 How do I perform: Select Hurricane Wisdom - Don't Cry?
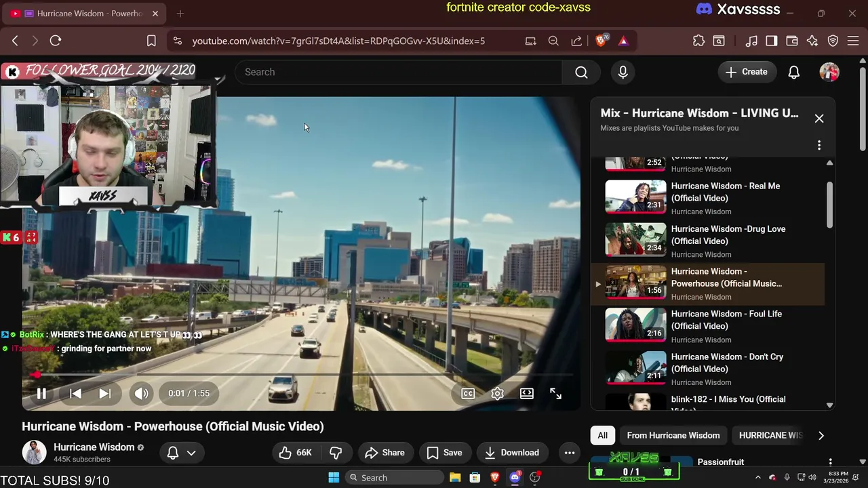pyautogui.click(x=708, y=369)
